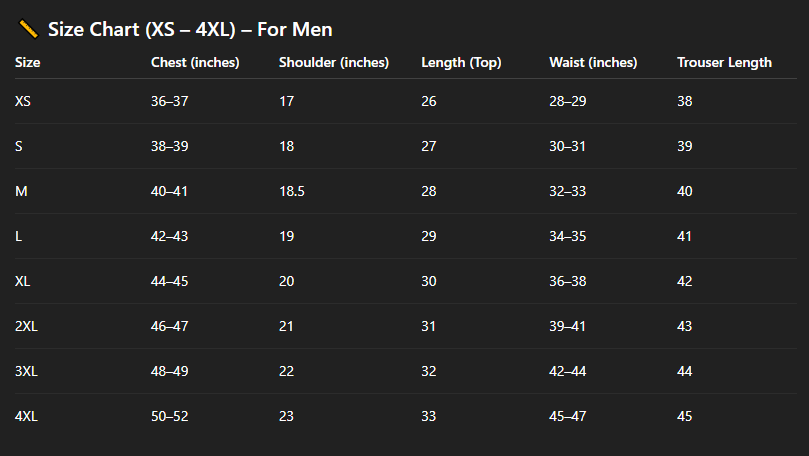Click the Size Chart for Men heading
Image resolution: width=809 pixels, height=456 pixels.
tap(190, 29)
